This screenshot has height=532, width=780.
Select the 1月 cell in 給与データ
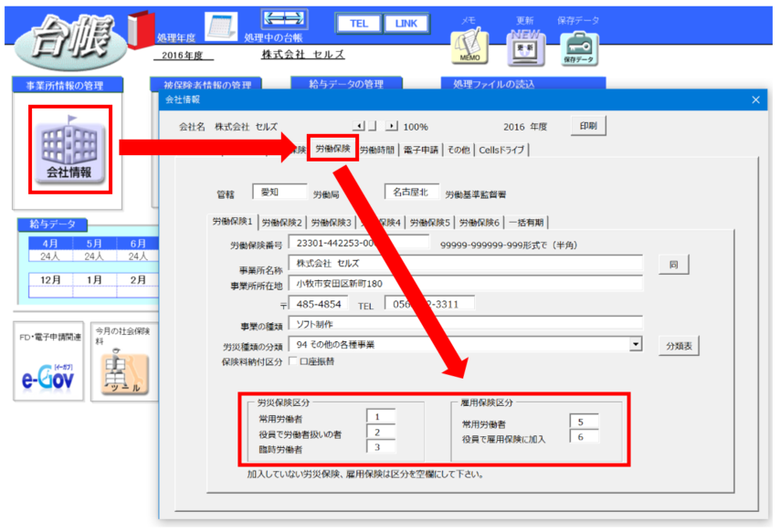(94, 279)
